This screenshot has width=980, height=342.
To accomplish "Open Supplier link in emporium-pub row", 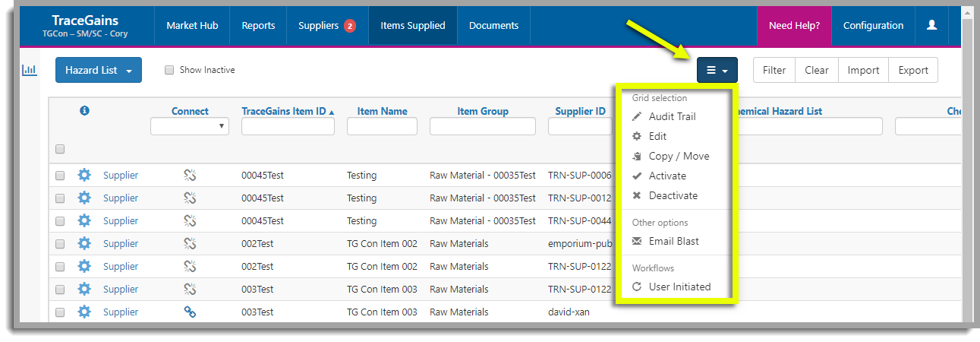I will click(121, 243).
